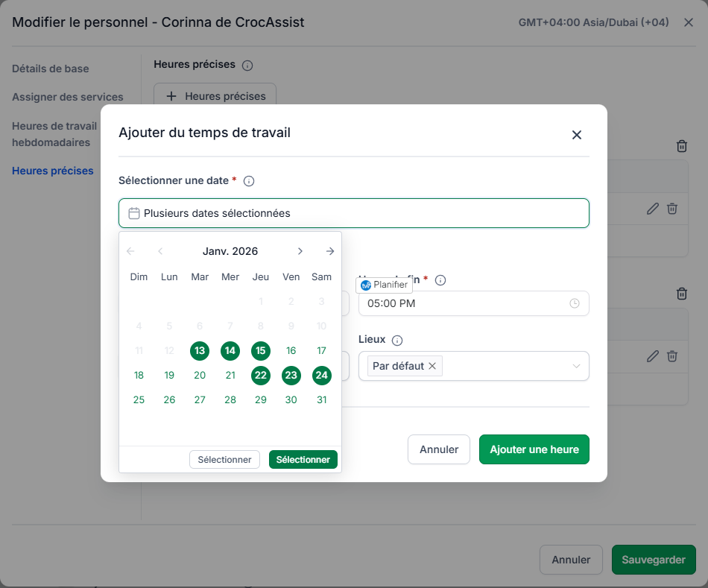This screenshot has height=588, width=708.
Task: Click the 05:00 PM end time field
Action: 474,303
